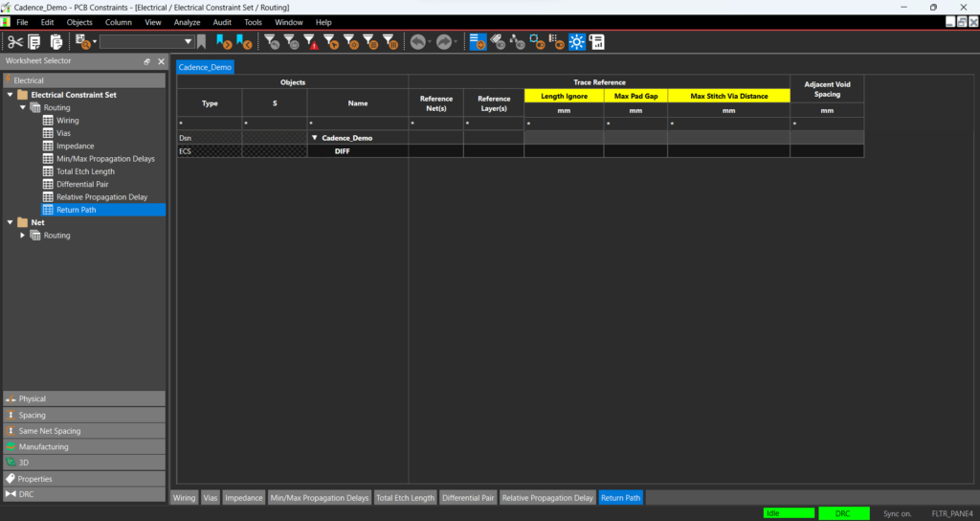Close the Worksheet Selector panel

(x=161, y=62)
